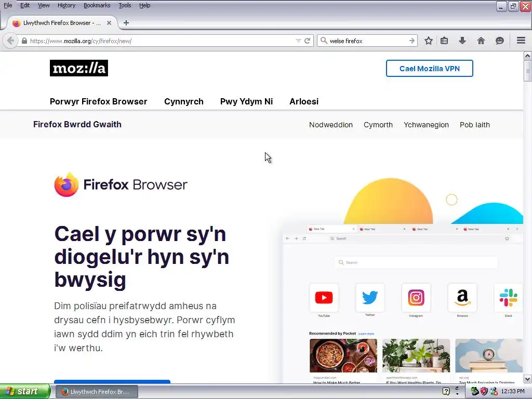
Task: Click the red shield tray icon
Action: (484, 391)
